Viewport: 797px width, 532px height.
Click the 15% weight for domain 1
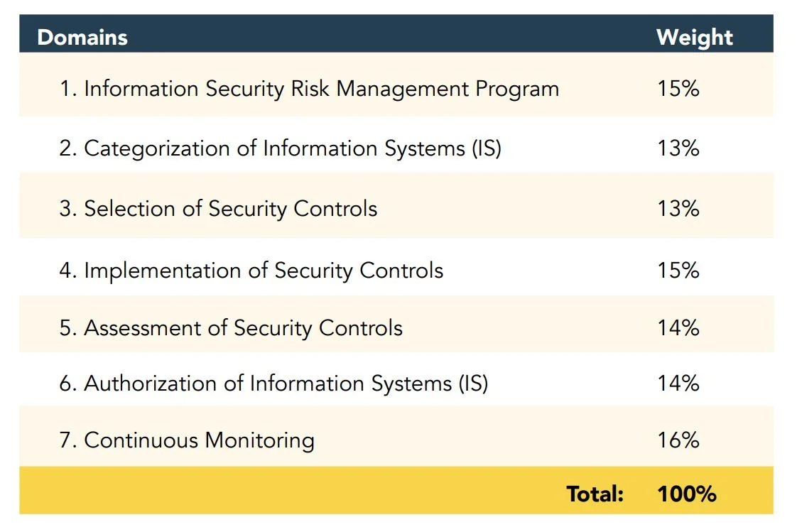(x=678, y=89)
